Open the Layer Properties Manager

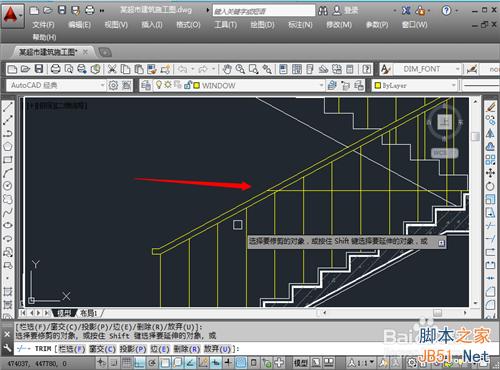[x=146, y=85]
